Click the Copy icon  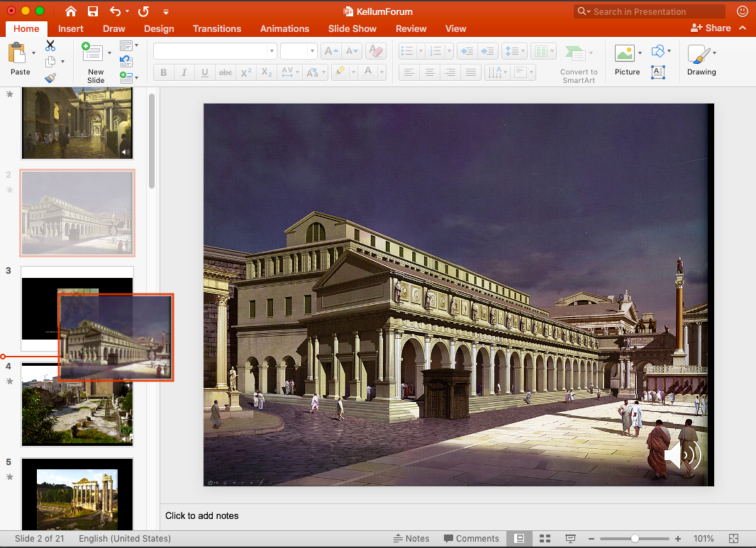pyautogui.click(x=50, y=62)
